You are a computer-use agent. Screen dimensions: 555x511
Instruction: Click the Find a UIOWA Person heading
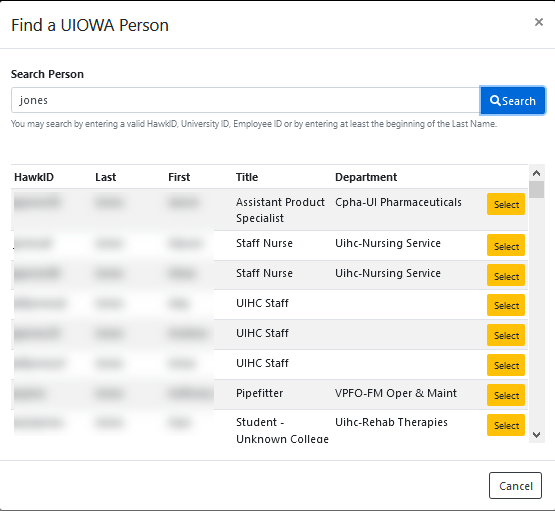pyautogui.click(x=90, y=25)
